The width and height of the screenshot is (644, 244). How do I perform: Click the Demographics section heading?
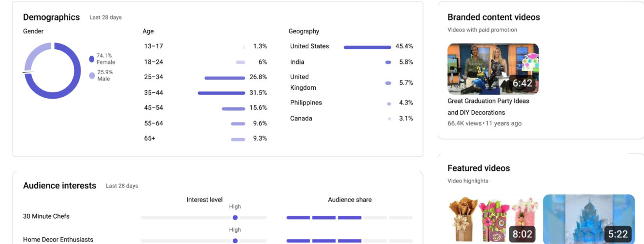51,17
